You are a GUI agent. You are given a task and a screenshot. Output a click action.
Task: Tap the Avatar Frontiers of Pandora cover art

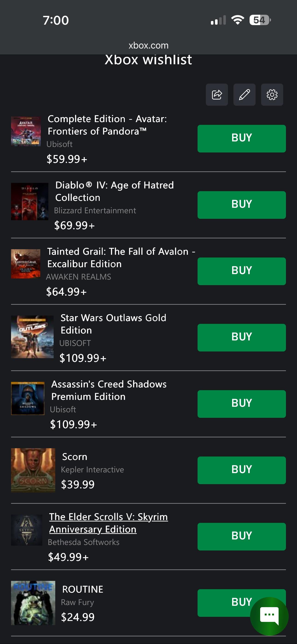[x=26, y=131]
